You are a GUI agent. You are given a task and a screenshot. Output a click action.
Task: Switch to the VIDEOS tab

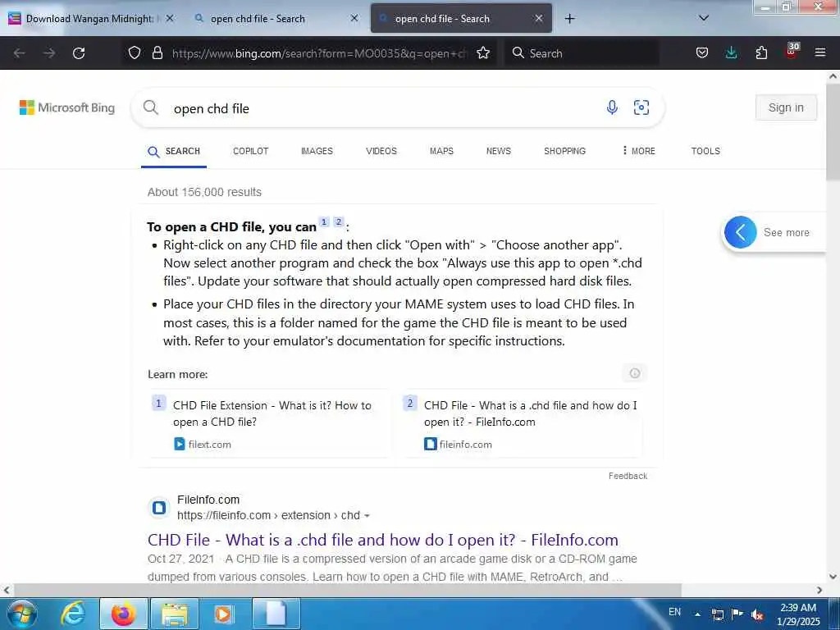pos(381,151)
